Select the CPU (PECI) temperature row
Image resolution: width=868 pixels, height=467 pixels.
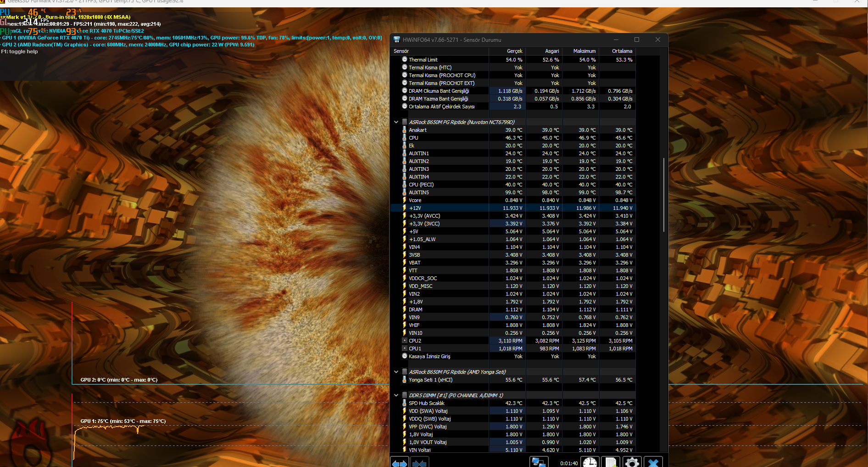tap(513, 185)
